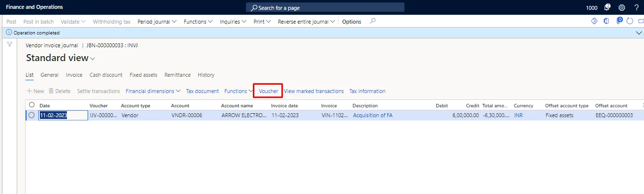This screenshot has width=644, height=194.
Task: Sort by the Account name column header
Action: 237,105
